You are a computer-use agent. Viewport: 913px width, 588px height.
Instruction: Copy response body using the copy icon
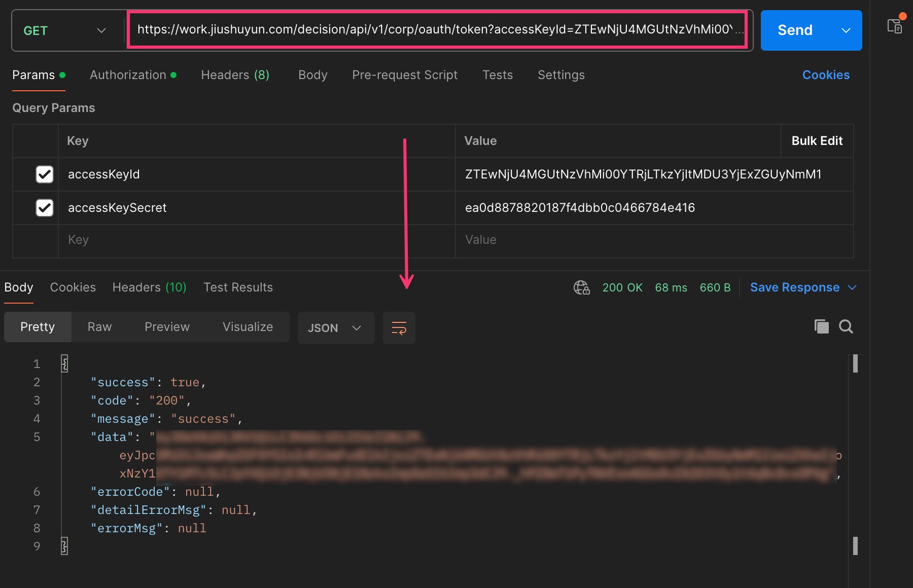point(822,326)
